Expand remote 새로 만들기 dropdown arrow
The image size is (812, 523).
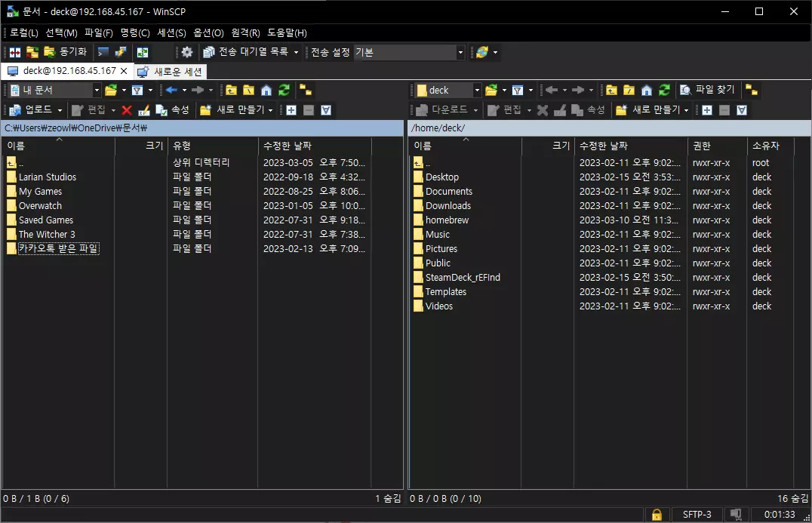pos(686,110)
